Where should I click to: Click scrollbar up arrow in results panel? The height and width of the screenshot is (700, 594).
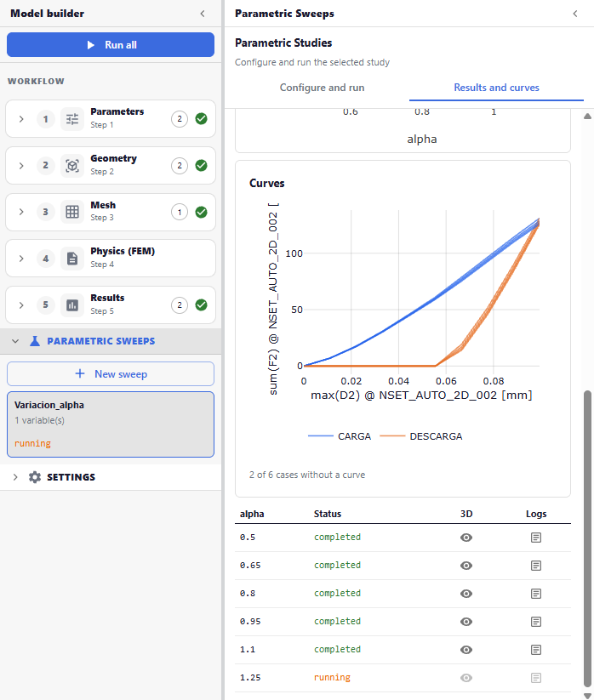tap(587, 116)
